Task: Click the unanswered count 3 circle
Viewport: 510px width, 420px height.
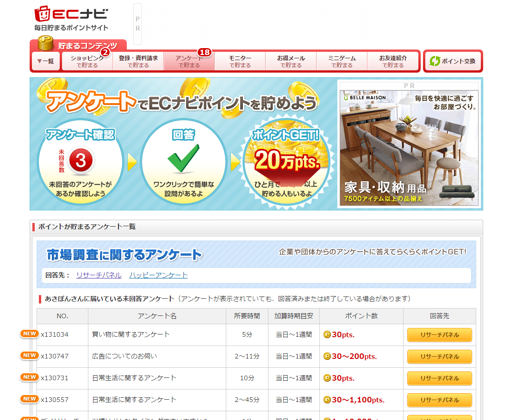Action: tap(81, 160)
